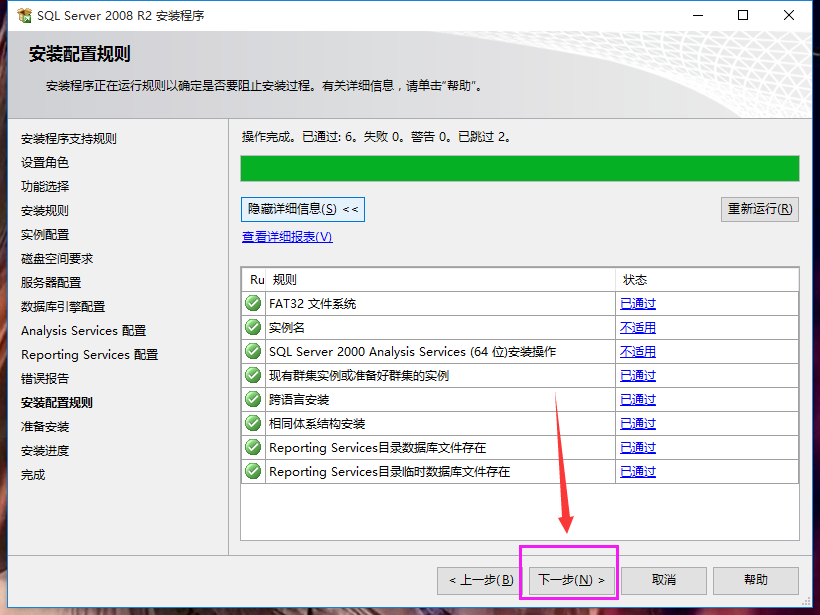Close the SQL Server 2008 R2 installer window

[x=789, y=15]
